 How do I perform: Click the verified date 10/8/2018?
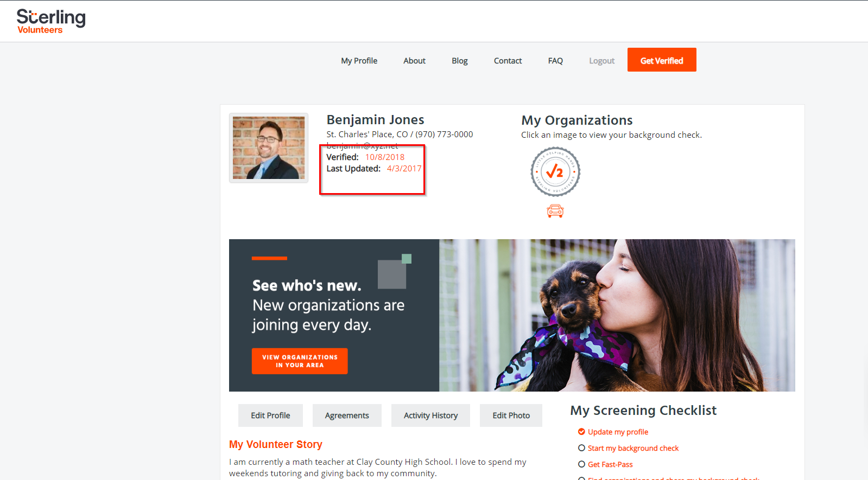pyautogui.click(x=385, y=157)
